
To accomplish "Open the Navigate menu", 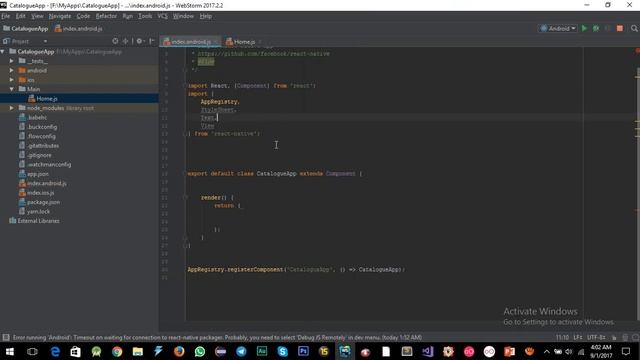I will pyautogui.click(x=60, y=16).
